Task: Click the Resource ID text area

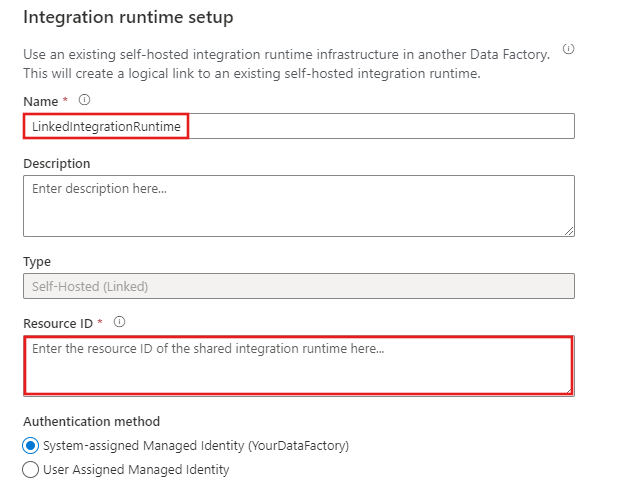Action: [x=298, y=365]
